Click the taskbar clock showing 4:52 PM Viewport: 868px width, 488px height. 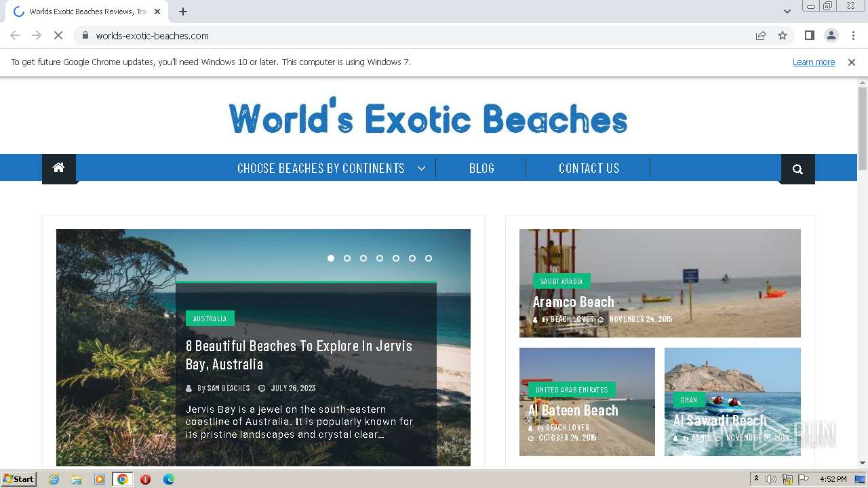click(x=833, y=479)
